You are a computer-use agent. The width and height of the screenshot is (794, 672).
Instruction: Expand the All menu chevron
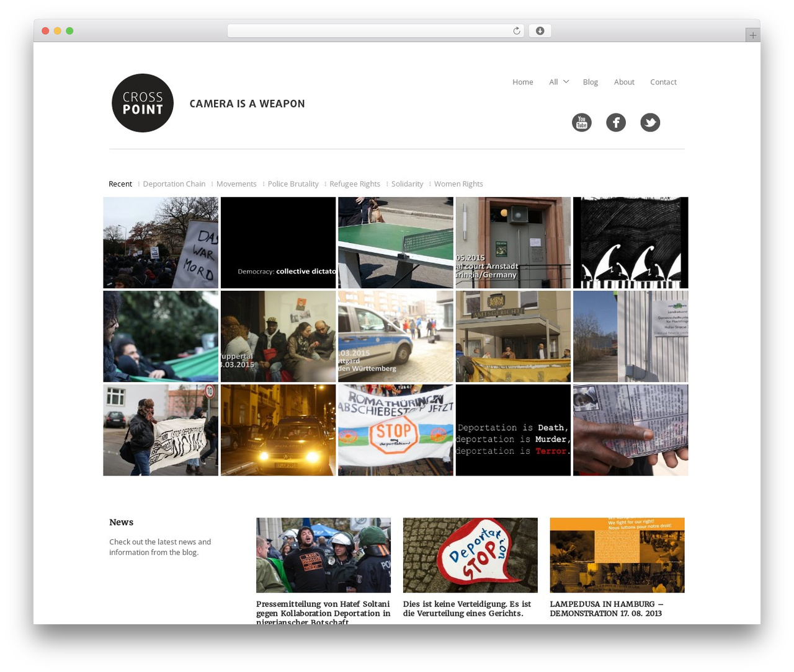(x=566, y=82)
